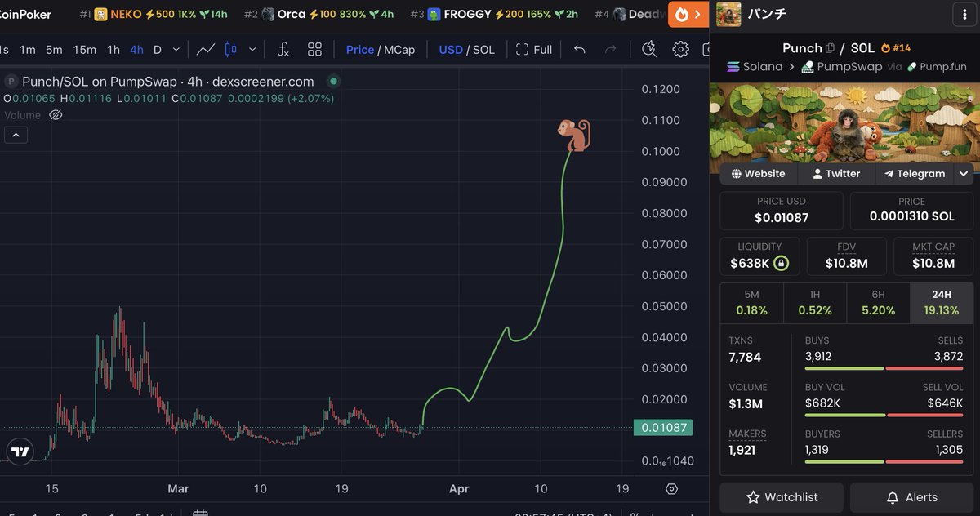The image size is (980, 516).
Task: Add Punch to Watchlist
Action: 782,497
